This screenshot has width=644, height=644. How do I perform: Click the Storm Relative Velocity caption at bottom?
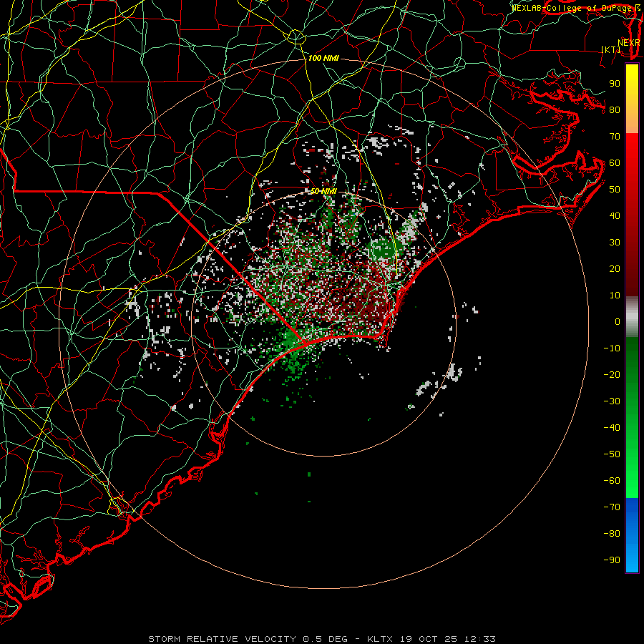coord(322,639)
